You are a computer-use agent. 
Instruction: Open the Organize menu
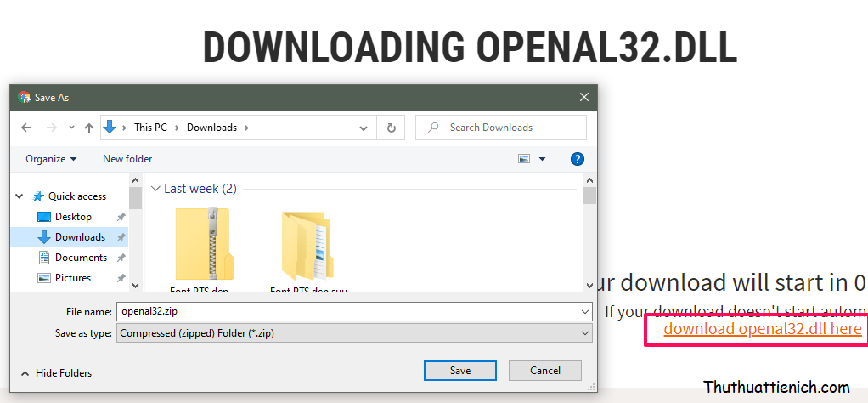click(51, 159)
